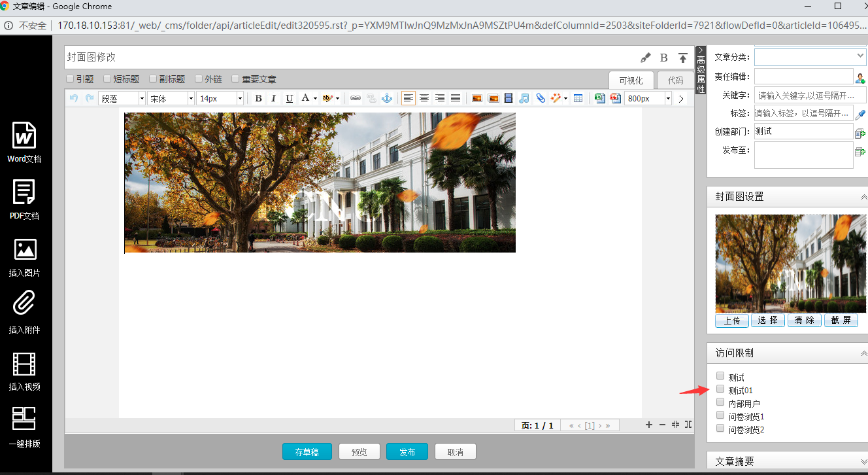Click the blue paperclip attachment toolbar icon
The image size is (868, 475).
tap(541, 98)
